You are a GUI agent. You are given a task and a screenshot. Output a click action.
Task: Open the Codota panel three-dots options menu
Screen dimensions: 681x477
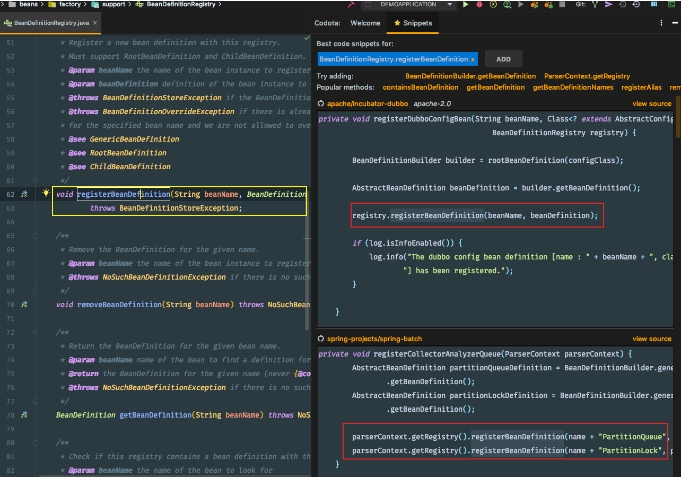(661, 23)
